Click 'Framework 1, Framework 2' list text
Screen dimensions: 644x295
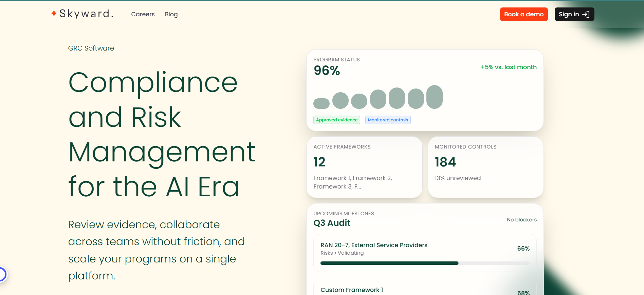(353, 182)
